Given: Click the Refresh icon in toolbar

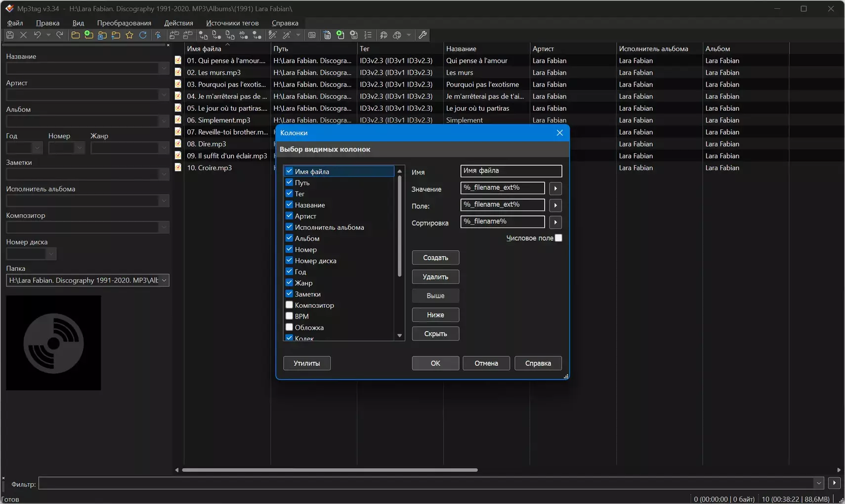Looking at the screenshot, I should point(143,35).
